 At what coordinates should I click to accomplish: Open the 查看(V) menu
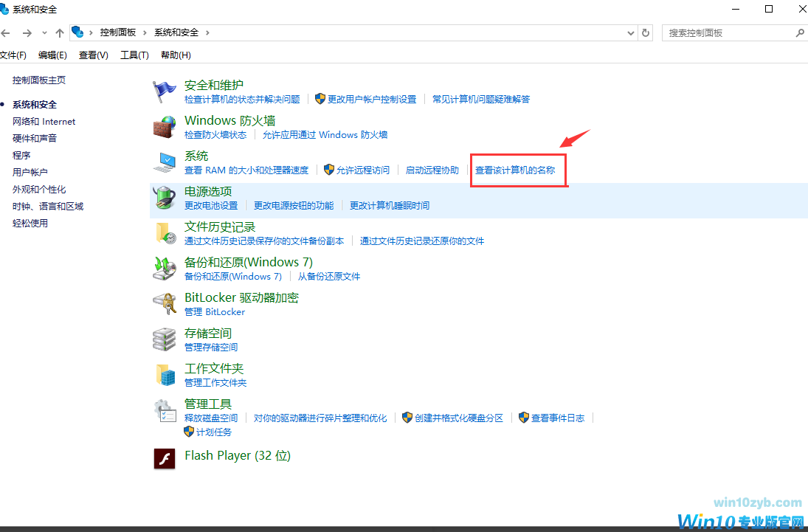tap(92, 55)
